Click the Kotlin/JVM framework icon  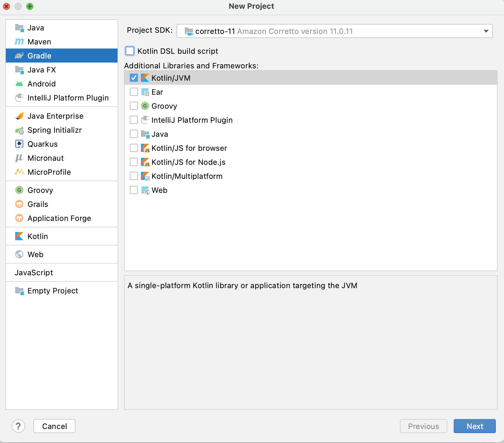click(x=145, y=78)
